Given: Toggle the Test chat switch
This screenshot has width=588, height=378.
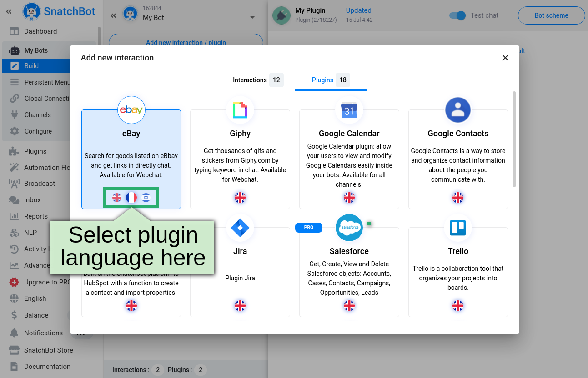Looking at the screenshot, I should 457,15.
